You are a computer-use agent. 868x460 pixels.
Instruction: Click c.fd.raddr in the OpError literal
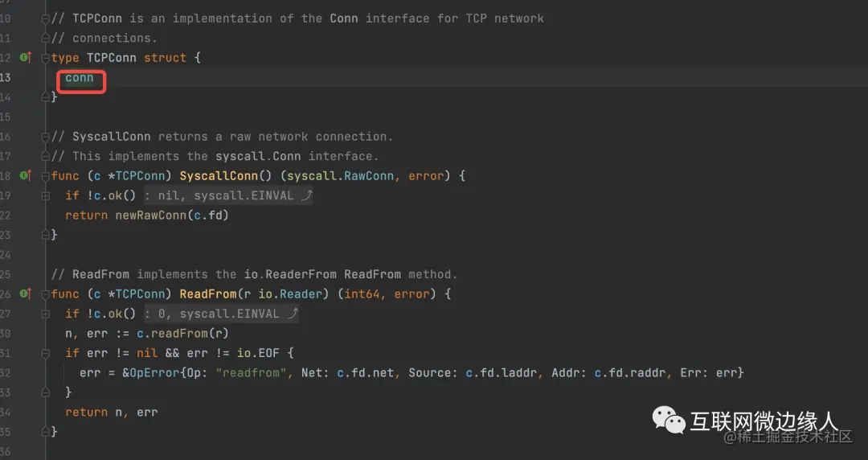(x=630, y=372)
